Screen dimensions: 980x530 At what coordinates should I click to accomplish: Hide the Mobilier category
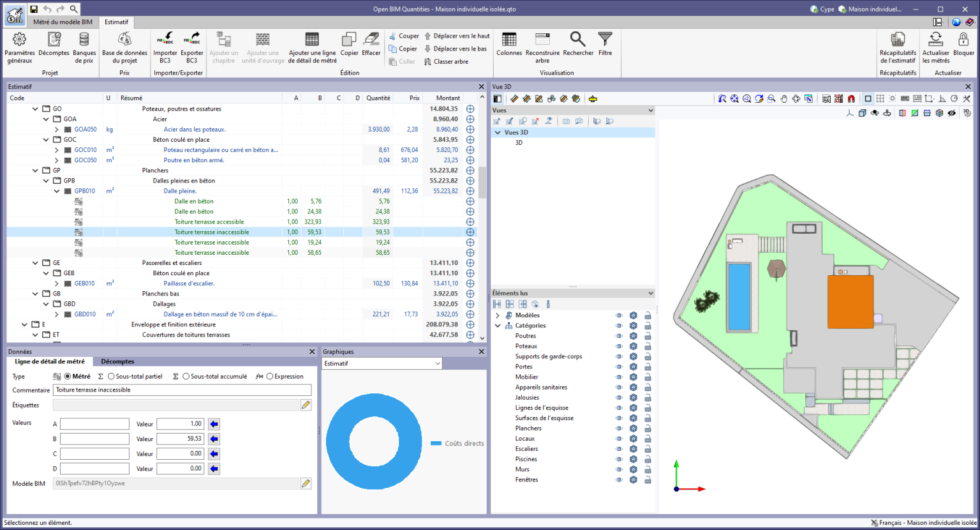coord(618,377)
